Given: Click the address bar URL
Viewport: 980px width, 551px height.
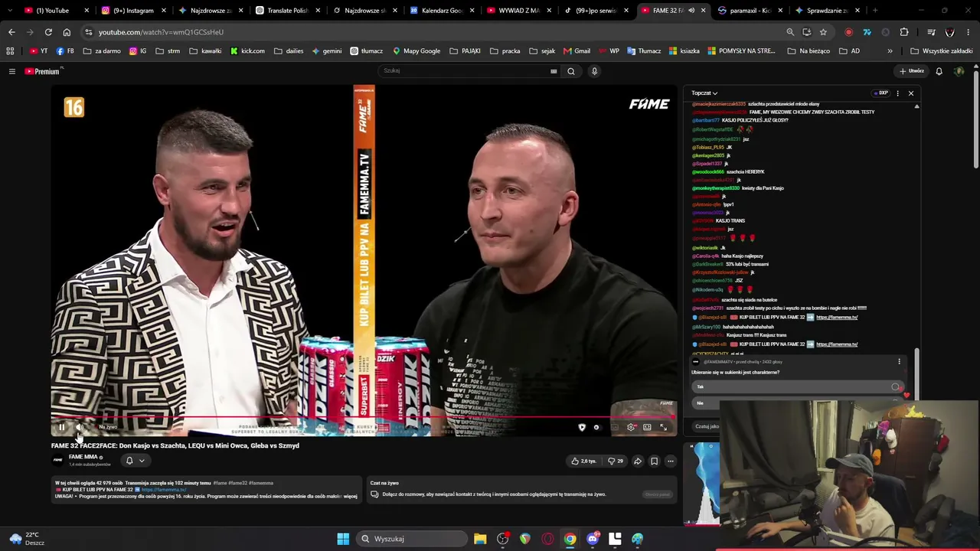Looking at the screenshot, I should [x=161, y=32].
